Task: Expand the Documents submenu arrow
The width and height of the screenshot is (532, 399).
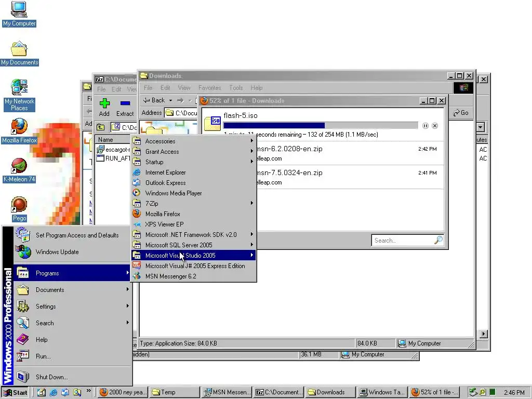Action: [128, 289]
